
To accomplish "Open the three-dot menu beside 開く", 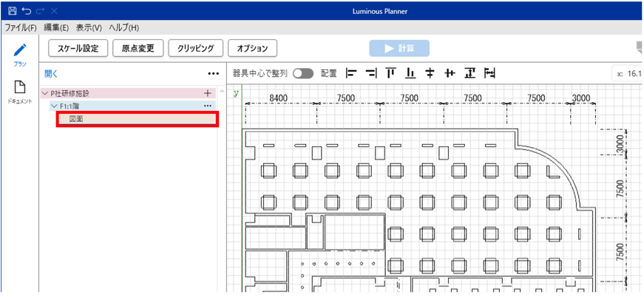I will [213, 73].
